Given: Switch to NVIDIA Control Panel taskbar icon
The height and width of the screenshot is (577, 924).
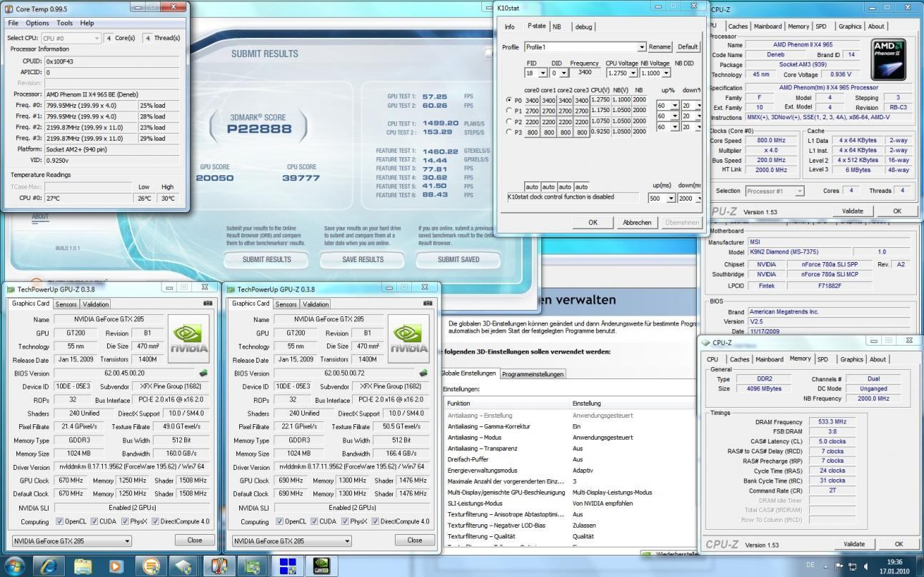Looking at the screenshot, I should (x=322, y=566).
